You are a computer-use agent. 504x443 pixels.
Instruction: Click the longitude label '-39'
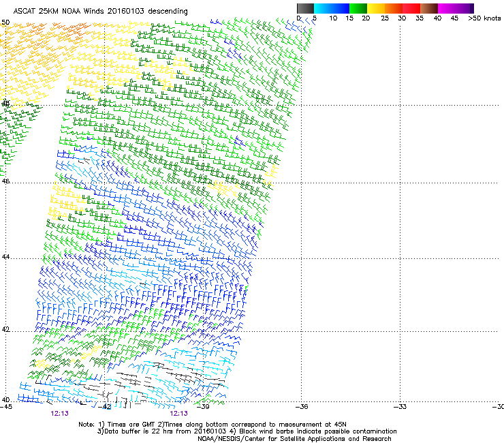[x=203, y=407]
